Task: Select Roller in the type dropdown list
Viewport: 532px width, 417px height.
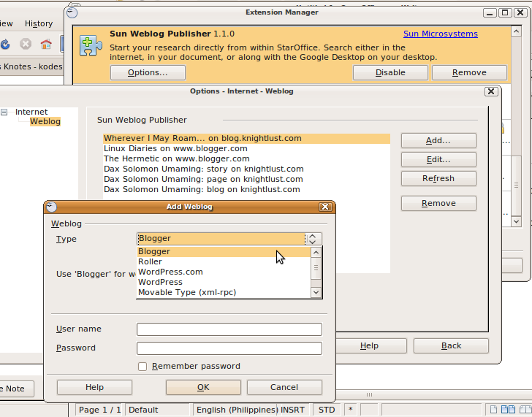Action: point(151,261)
